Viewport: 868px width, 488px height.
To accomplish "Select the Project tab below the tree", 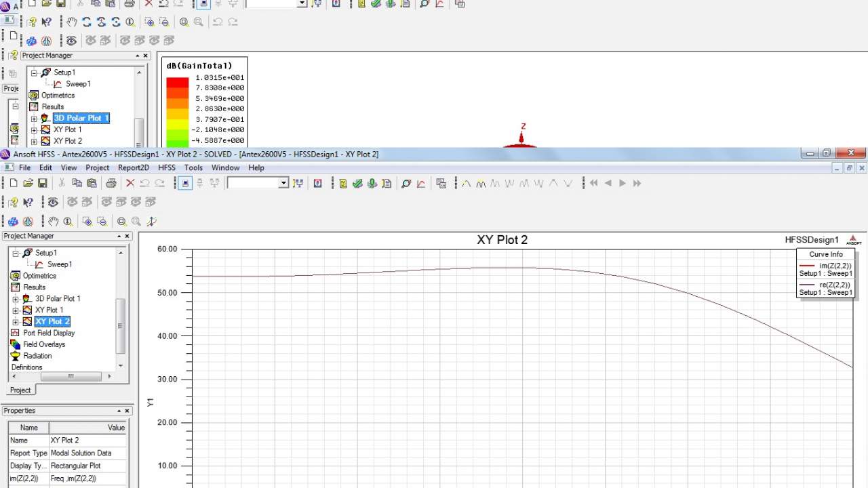I will [x=20, y=390].
